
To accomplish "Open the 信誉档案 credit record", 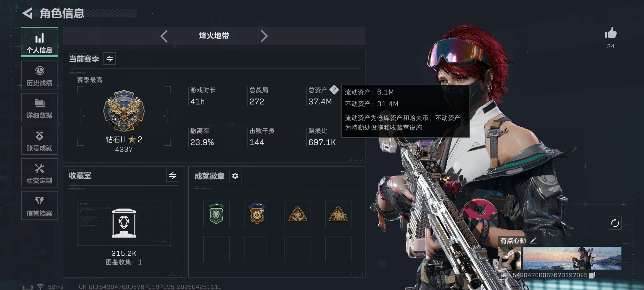I will (x=39, y=206).
